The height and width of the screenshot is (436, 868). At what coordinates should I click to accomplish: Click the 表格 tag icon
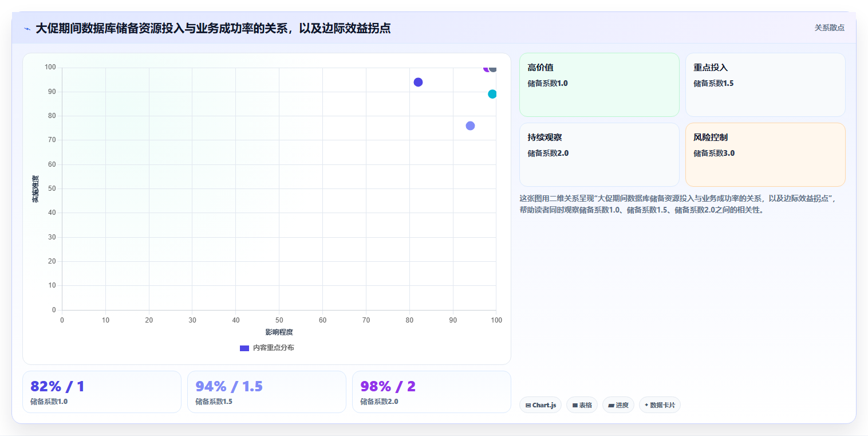coord(575,405)
